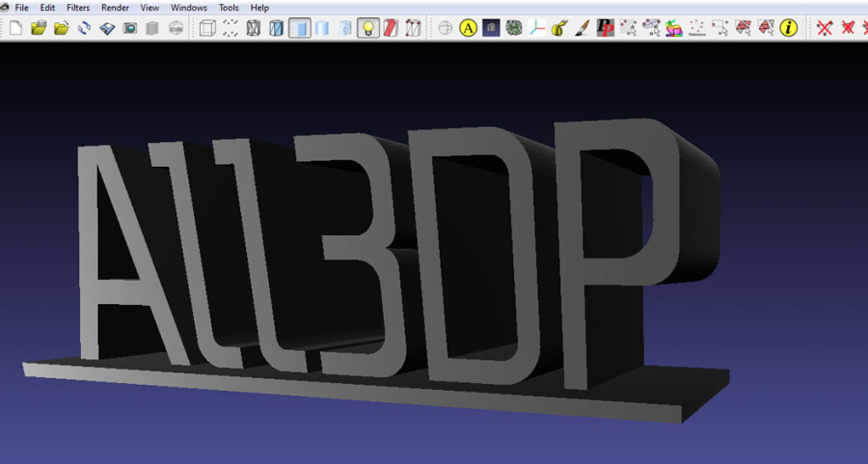
Task: Activate the Reference scene tool
Action: (x=697, y=28)
